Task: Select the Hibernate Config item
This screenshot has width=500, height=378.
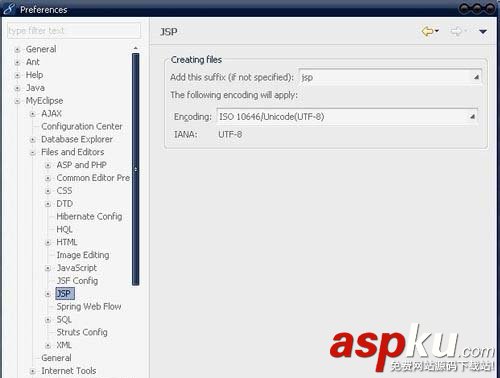Action: [89, 216]
